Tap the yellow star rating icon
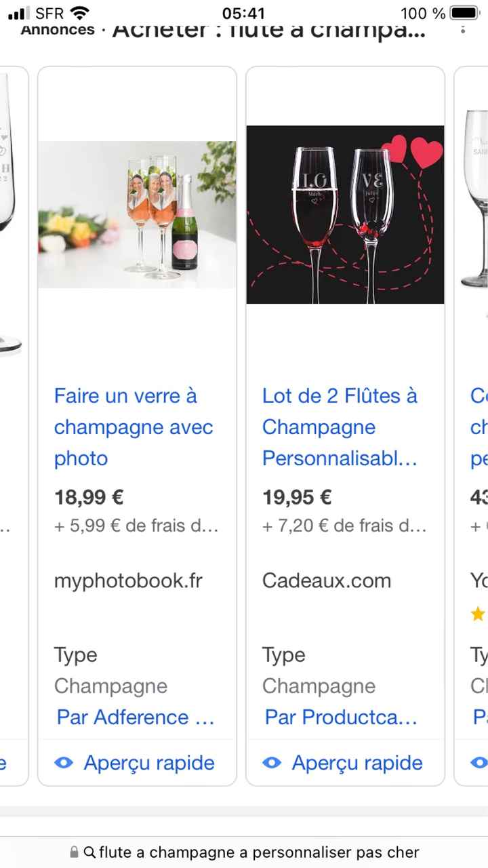The width and height of the screenshot is (488, 868). (478, 614)
